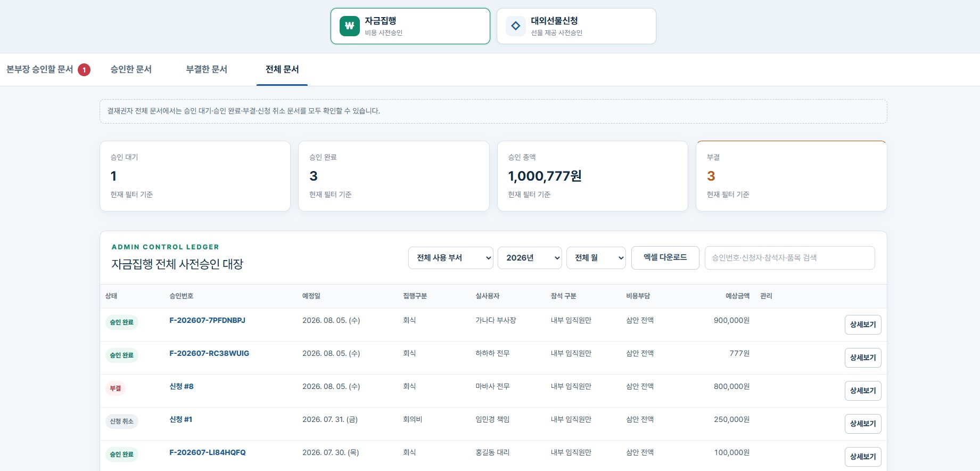Click the 임민경 책임 cell
Image resolution: width=980 pixels, height=471 pixels.
[492, 419]
